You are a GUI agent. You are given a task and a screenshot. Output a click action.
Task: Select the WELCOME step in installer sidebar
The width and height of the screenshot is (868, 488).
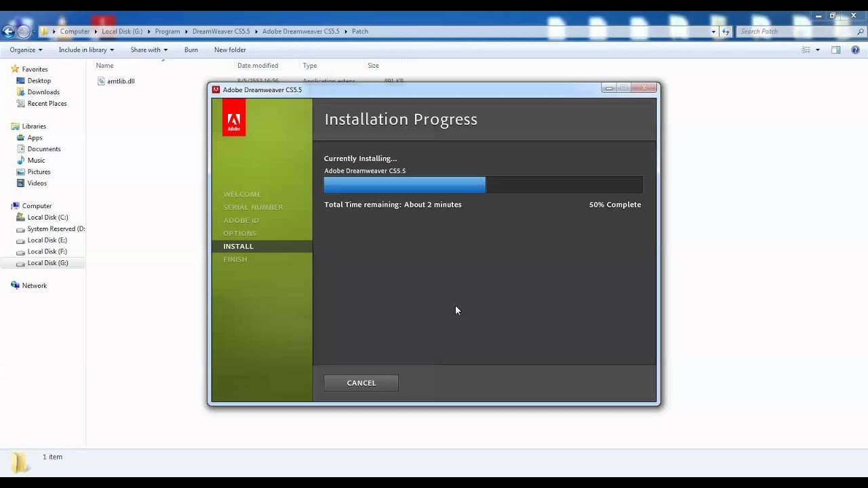click(242, 195)
